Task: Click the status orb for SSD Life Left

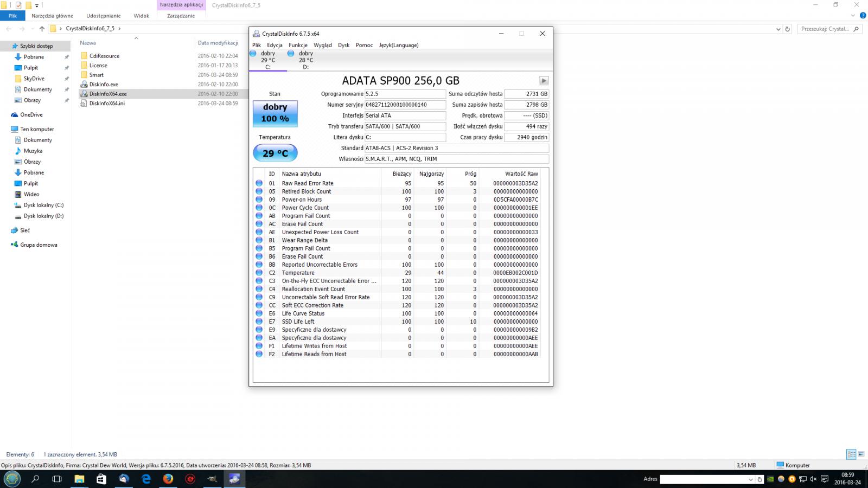Action: tap(259, 322)
